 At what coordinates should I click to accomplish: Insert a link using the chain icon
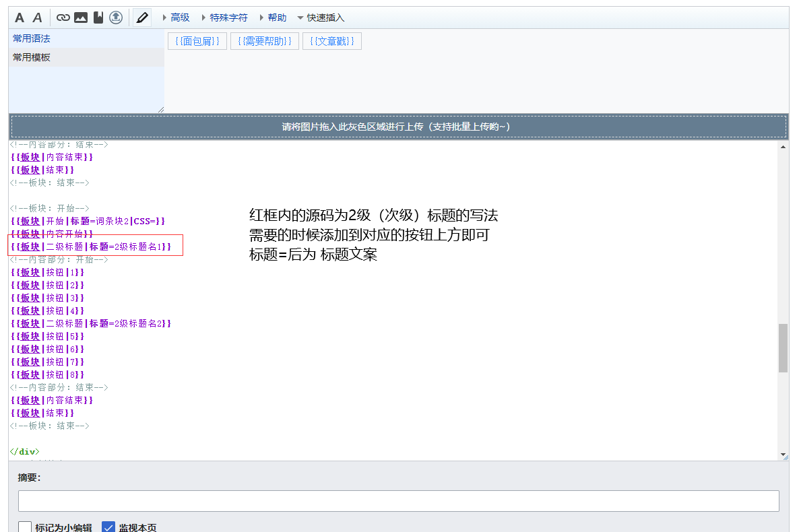(x=63, y=18)
